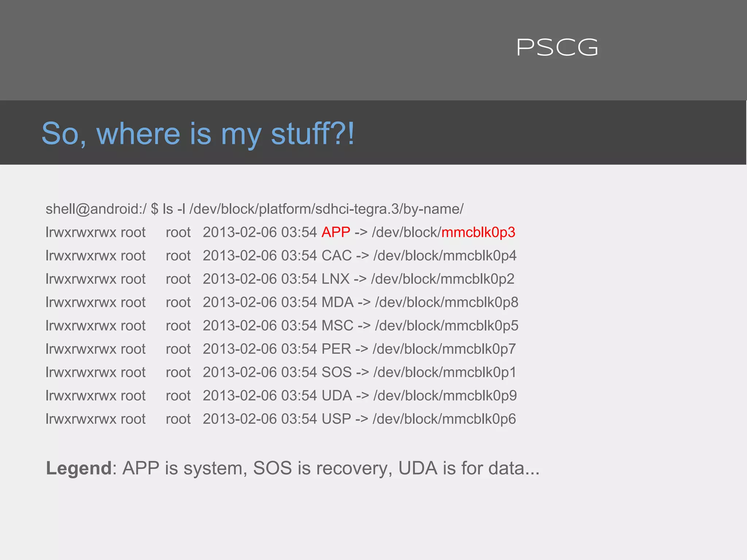
Task: Click the shell command line starting with shell@android
Action: tap(255, 209)
